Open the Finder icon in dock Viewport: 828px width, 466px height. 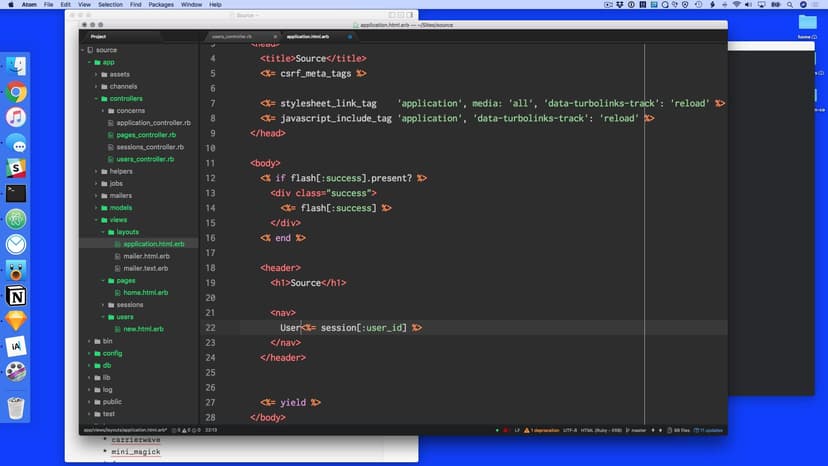pos(16,66)
